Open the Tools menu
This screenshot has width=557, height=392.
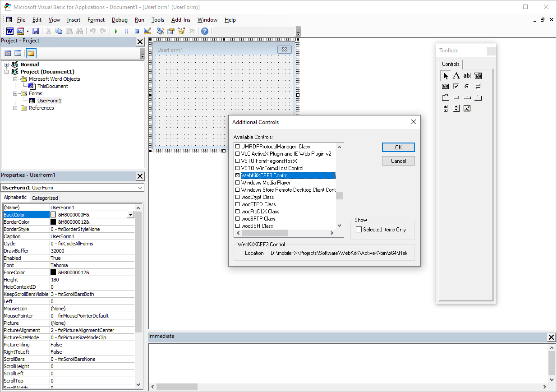coord(158,20)
